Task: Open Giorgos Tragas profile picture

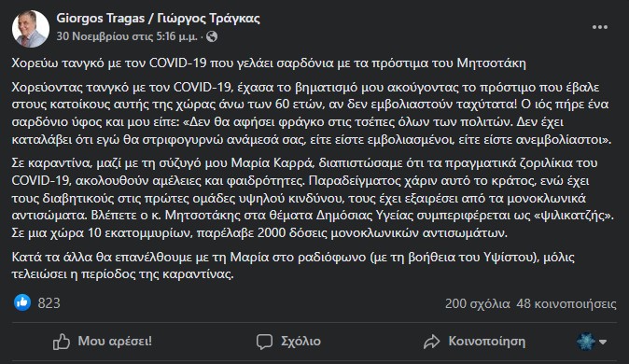Action: coord(31,29)
